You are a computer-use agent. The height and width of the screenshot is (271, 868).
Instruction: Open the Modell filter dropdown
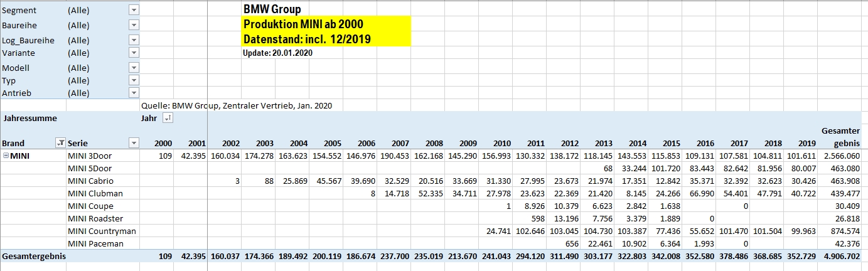(133, 68)
